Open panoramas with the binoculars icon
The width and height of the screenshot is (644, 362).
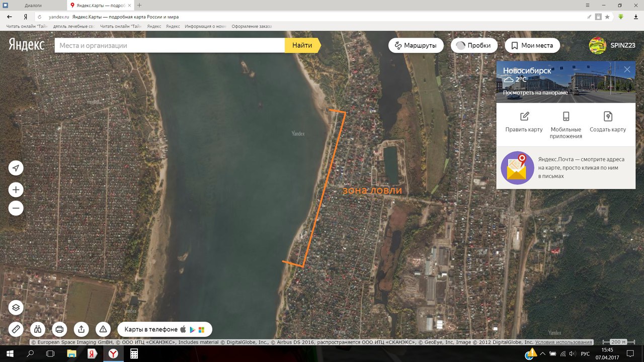38,329
